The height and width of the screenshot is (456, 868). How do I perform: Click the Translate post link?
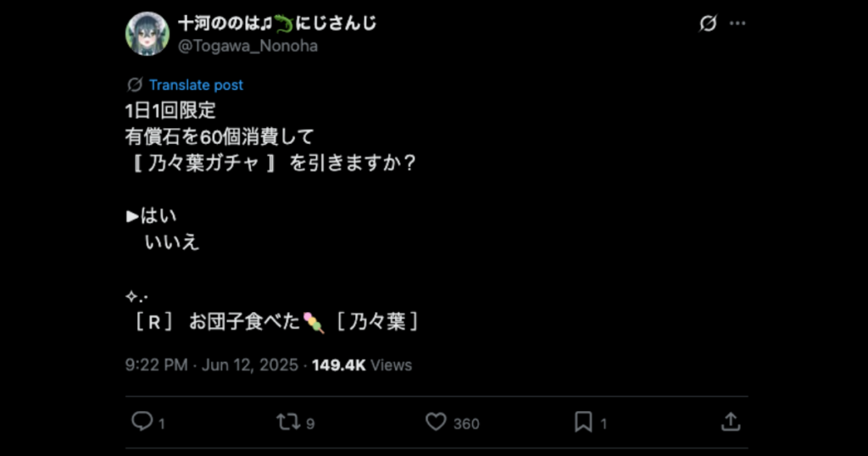(x=196, y=85)
